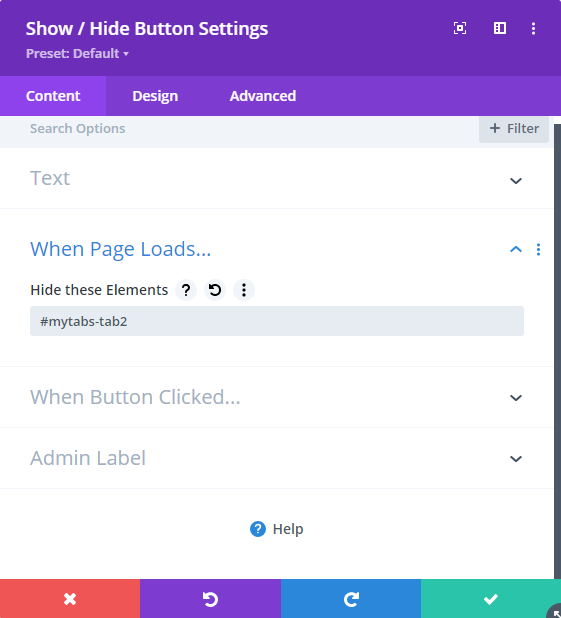Click the expand modal fullscreen icon
Image resolution: width=561 pixels, height=618 pixels.
point(460,28)
